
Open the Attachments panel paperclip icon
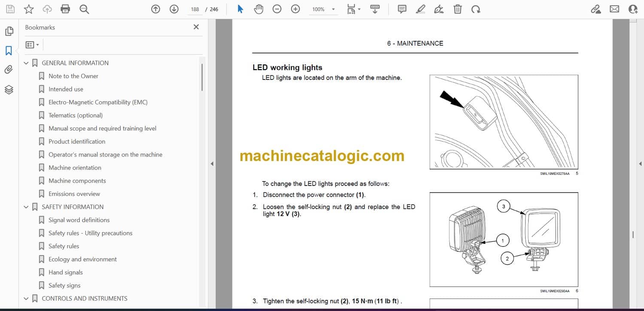[x=9, y=70]
